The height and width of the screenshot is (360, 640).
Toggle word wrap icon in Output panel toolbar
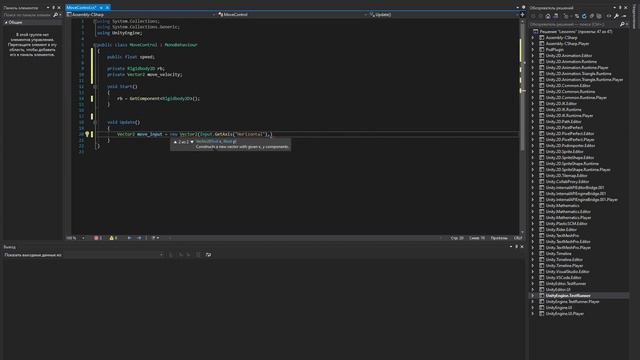(x=209, y=255)
